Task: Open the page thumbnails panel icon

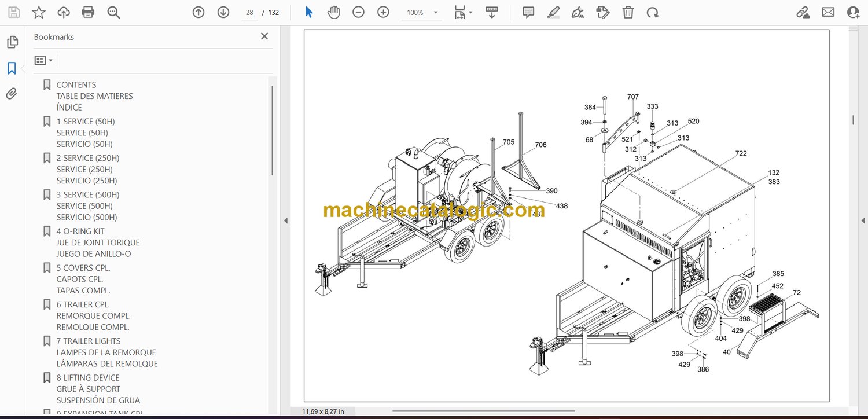Action: (12, 42)
